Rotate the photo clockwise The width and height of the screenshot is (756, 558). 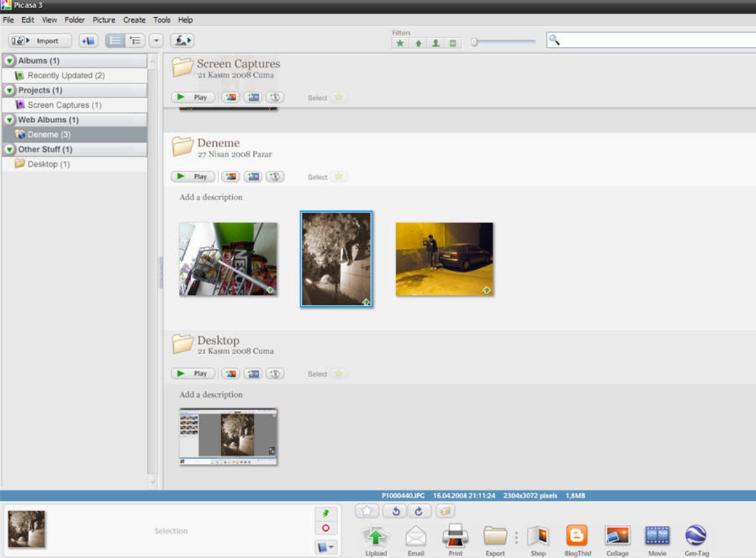tap(419, 511)
